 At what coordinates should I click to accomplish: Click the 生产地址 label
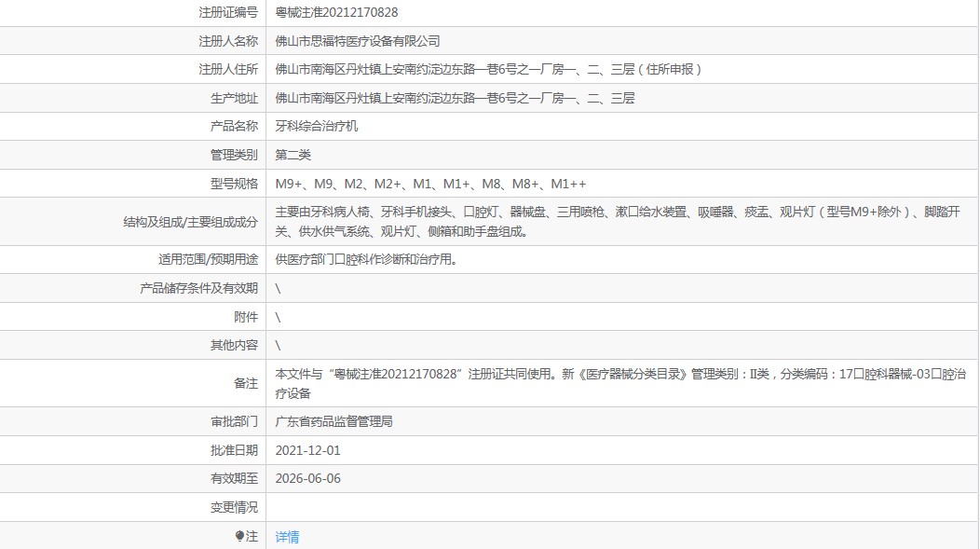[234, 98]
